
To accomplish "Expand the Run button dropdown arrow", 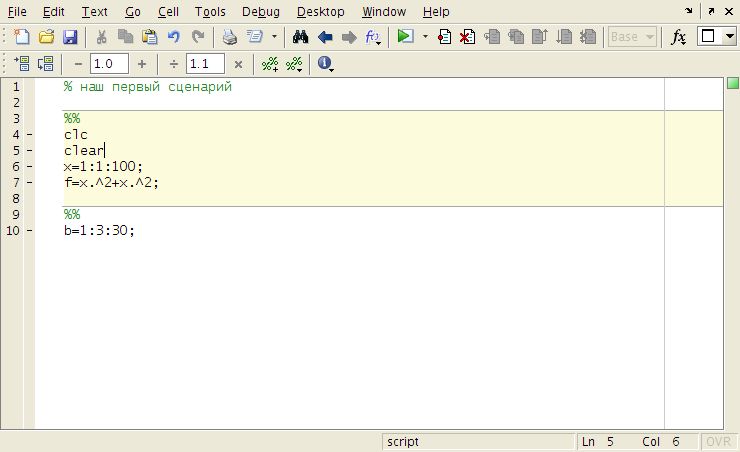I will [425, 36].
